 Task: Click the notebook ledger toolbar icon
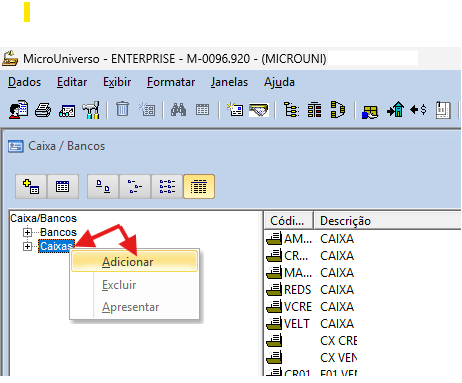point(443,110)
